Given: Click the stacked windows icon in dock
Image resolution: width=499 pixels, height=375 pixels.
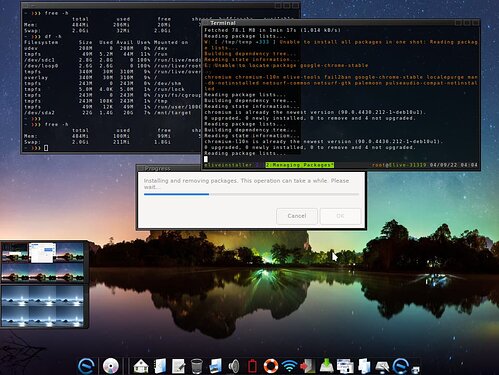Looking at the screenshot, I should coord(345,366).
